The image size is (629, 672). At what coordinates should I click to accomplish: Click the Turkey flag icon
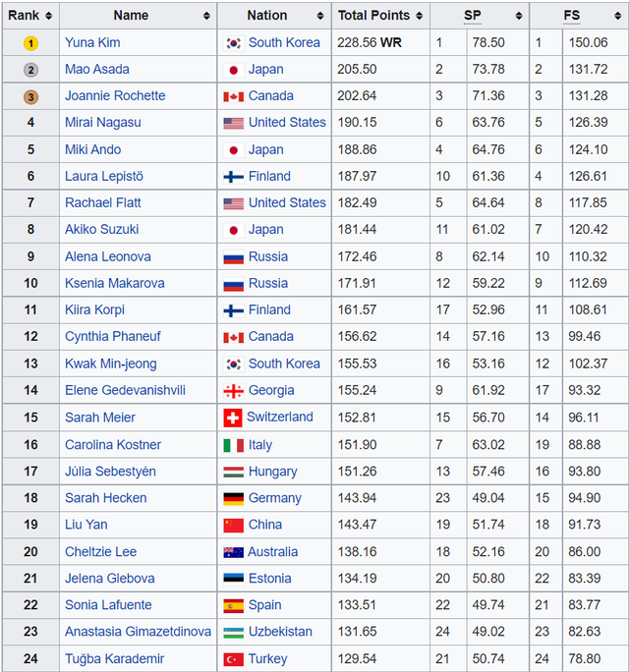pos(233,659)
